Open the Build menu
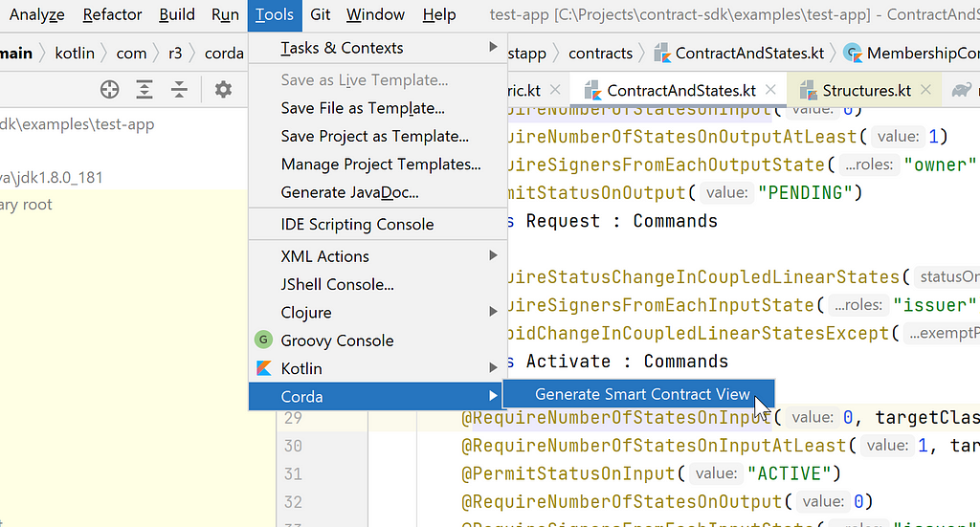Image resolution: width=980 pixels, height=527 pixels. (x=177, y=14)
